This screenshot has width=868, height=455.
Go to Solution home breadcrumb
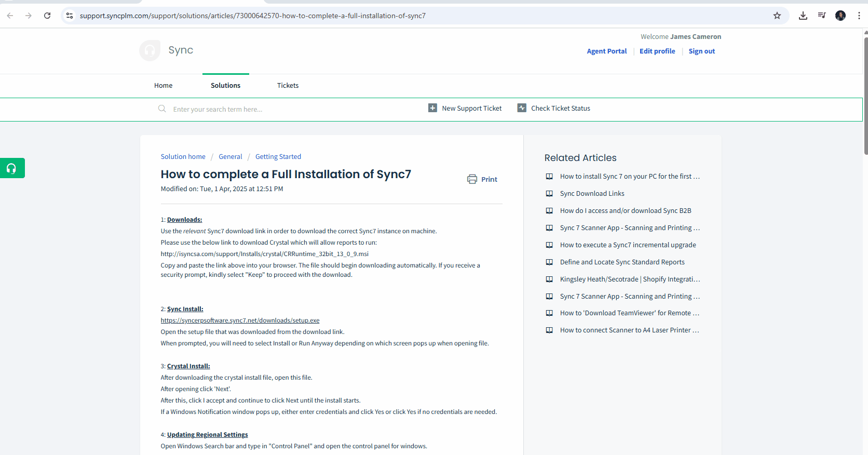(183, 157)
